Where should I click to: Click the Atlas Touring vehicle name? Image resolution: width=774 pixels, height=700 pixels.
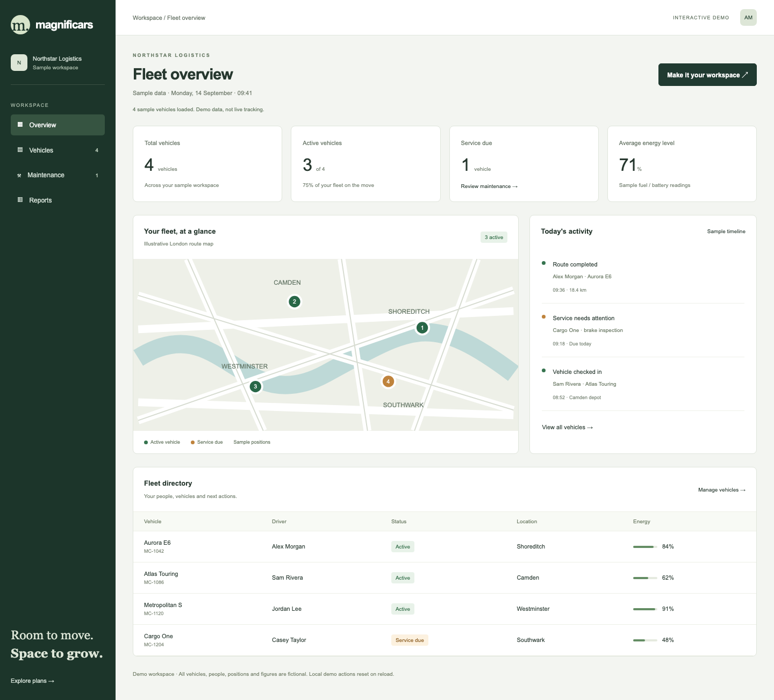pos(161,574)
